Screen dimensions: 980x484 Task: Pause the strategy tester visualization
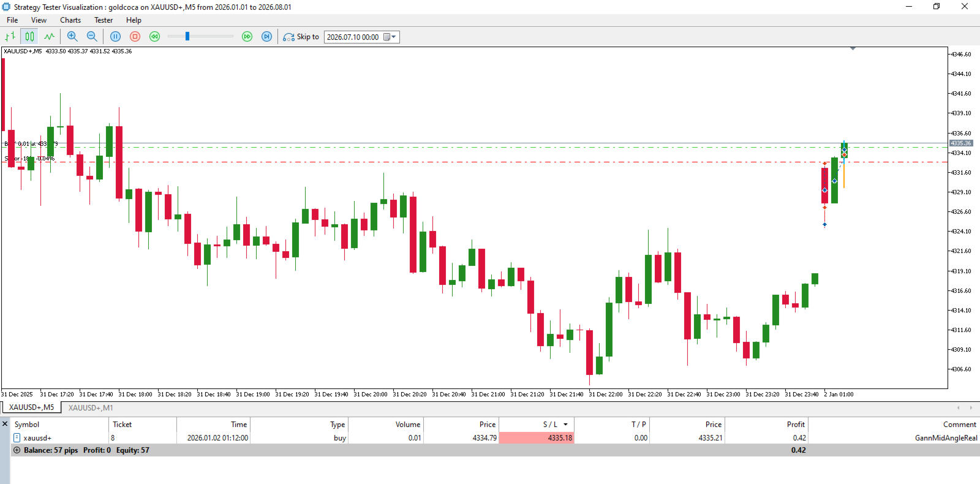(x=115, y=37)
